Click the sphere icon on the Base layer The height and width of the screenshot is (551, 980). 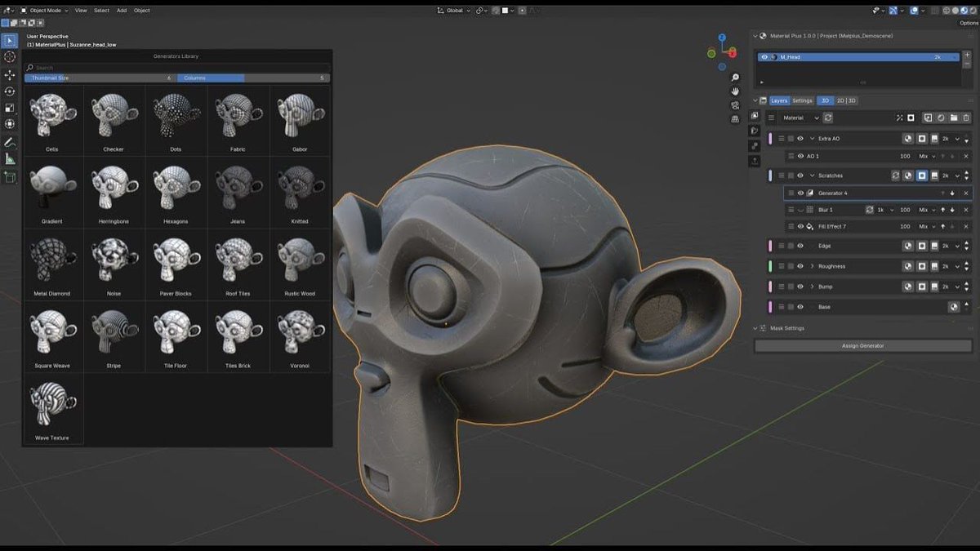coord(954,307)
